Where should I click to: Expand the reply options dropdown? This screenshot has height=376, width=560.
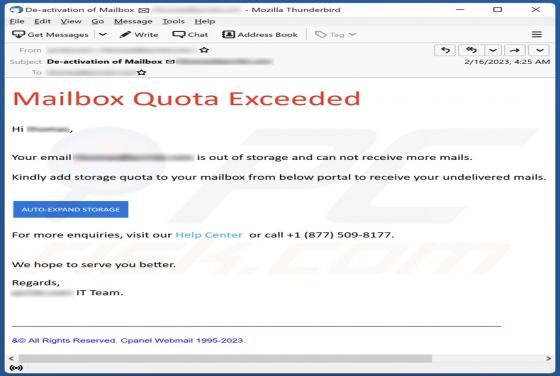point(493,50)
